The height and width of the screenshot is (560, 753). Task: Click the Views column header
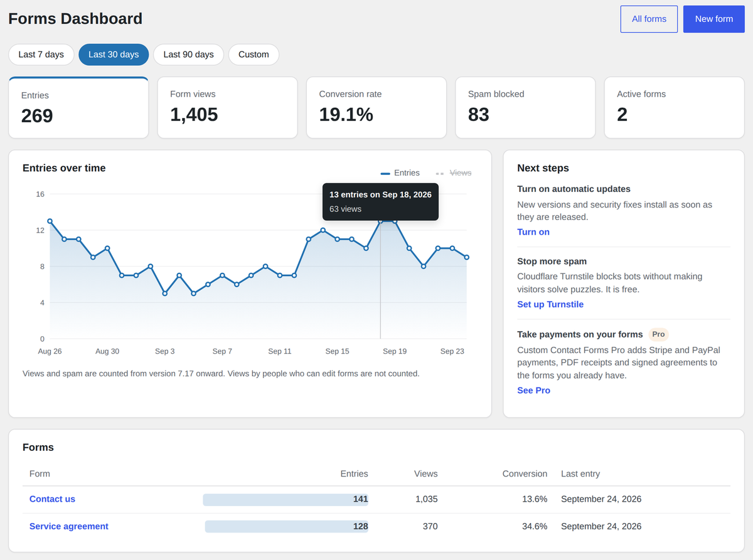(x=426, y=473)
